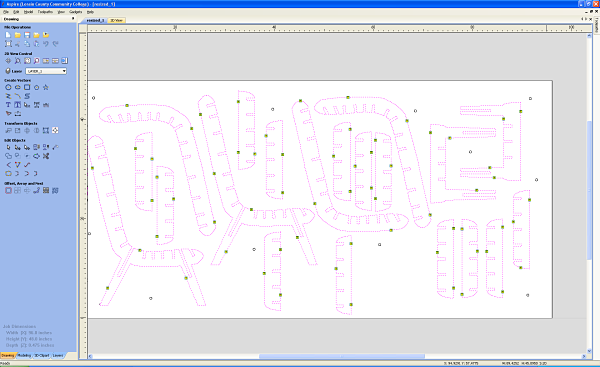This screenshot has height=367, width=600.
Task: Open the Measure tool icon
Action: pos(55,147)
